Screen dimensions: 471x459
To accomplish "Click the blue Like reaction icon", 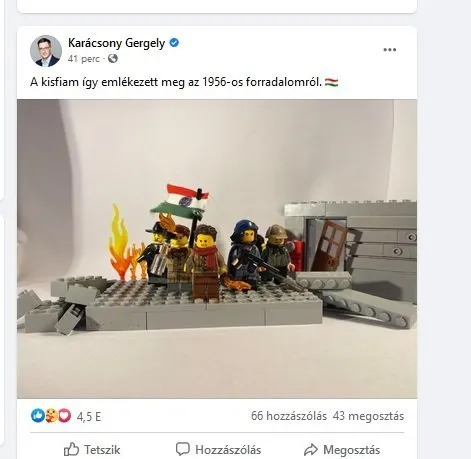I will (38, 416).
